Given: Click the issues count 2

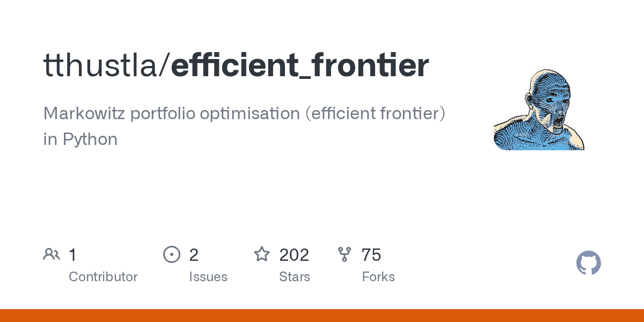Looking at the screenshot, I should pyautogui.click(x=194, y=254).
